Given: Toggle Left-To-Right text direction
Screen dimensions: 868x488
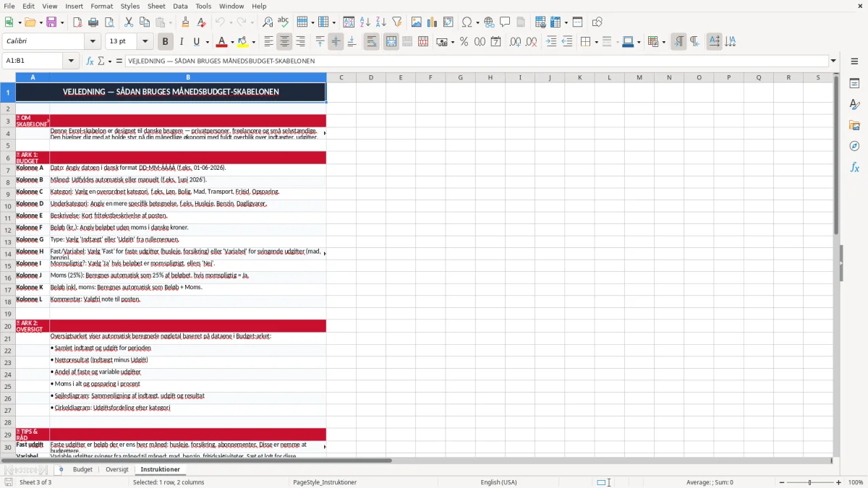Looking at the screenshot, I should (678, 42).
